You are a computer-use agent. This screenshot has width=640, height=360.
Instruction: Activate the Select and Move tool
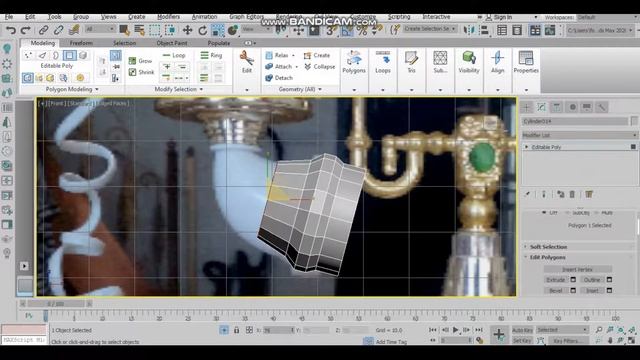pos(187,30)
